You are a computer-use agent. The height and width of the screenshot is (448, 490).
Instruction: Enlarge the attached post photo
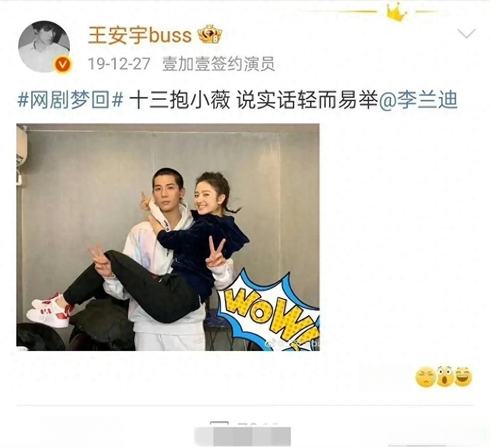click(168, 237)
